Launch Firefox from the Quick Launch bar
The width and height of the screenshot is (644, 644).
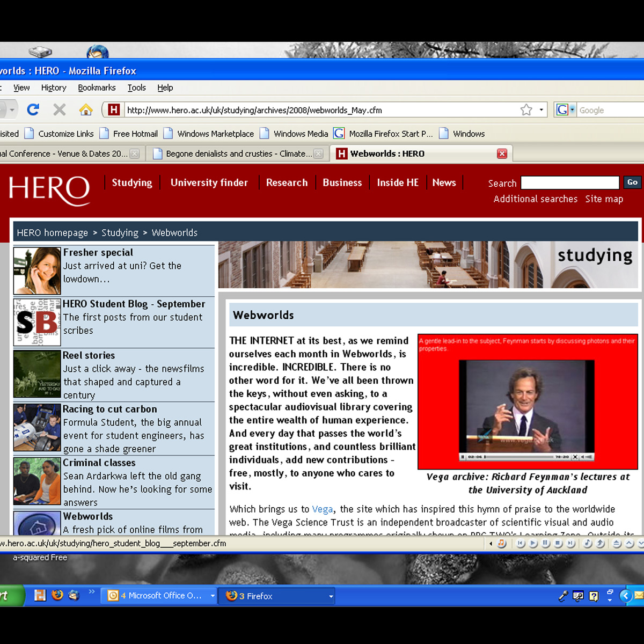tap(57, 595)
